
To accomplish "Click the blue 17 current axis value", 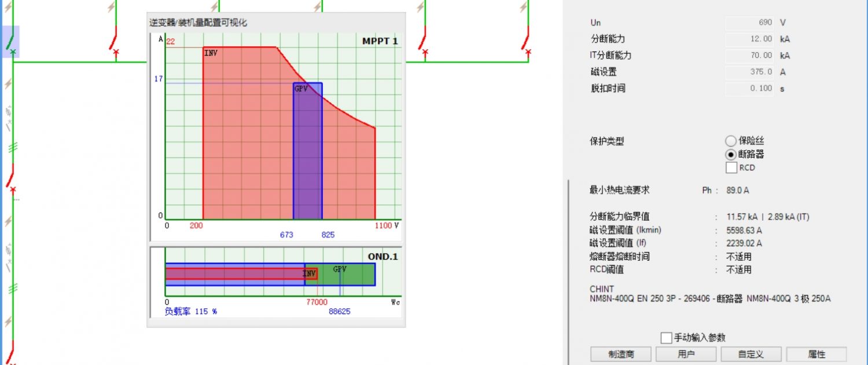I will point(159,79).
